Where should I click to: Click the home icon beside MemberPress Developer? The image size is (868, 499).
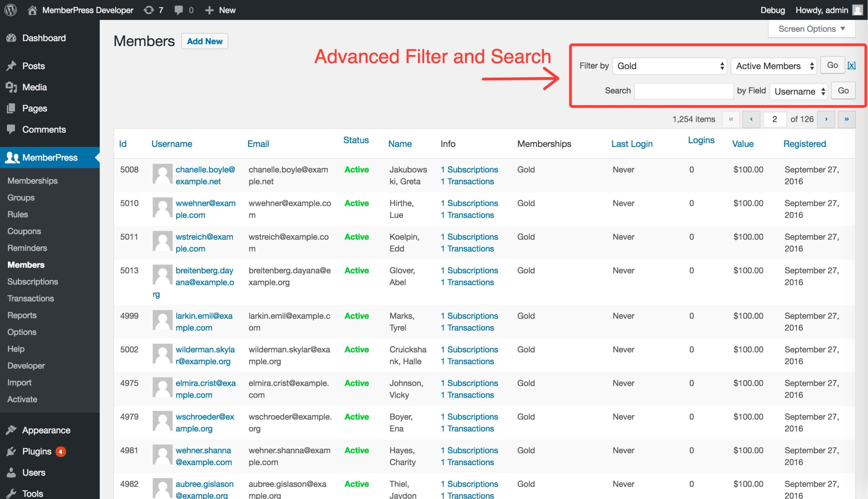[x=32, y=10]
